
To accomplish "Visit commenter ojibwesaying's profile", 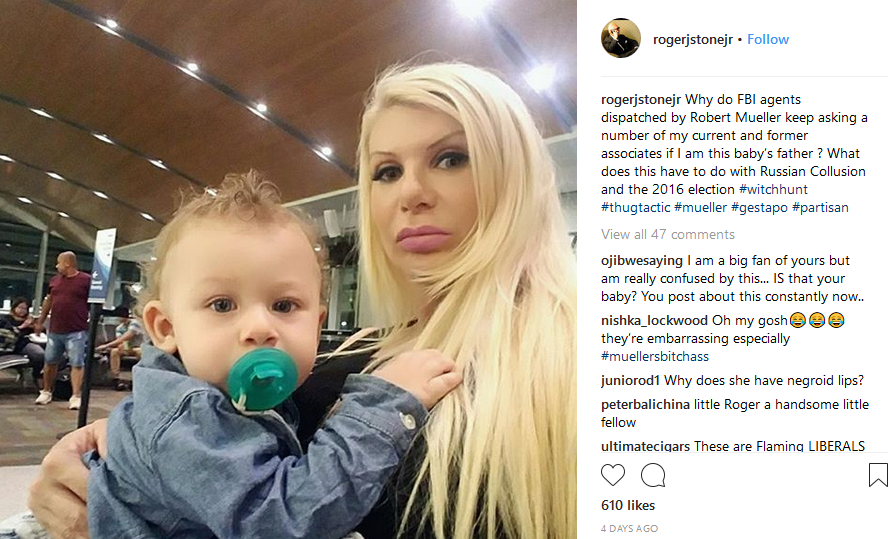I will [x=642, y=260].
